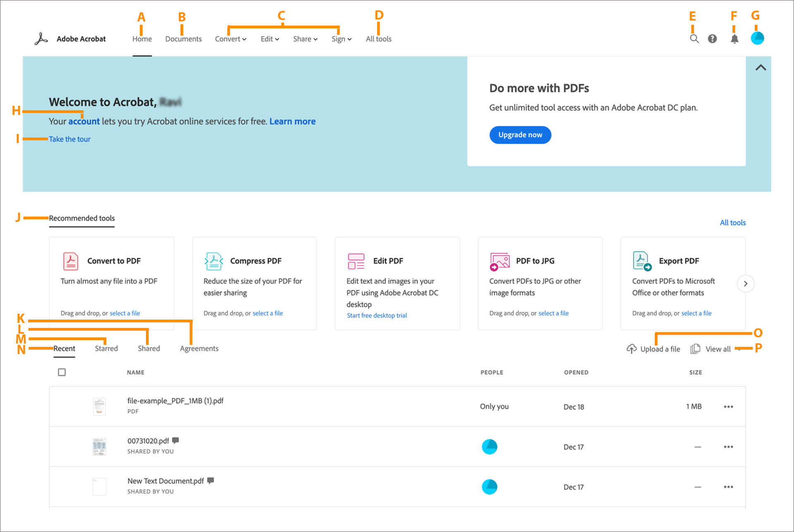Click the Adobe Acrobat logo icon
The height and width of the screenshot is (532, 794).
(x=41, y=39)
